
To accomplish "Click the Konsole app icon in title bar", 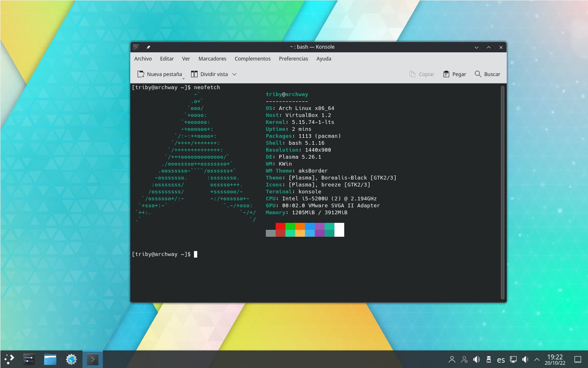I will pos(136,47).
